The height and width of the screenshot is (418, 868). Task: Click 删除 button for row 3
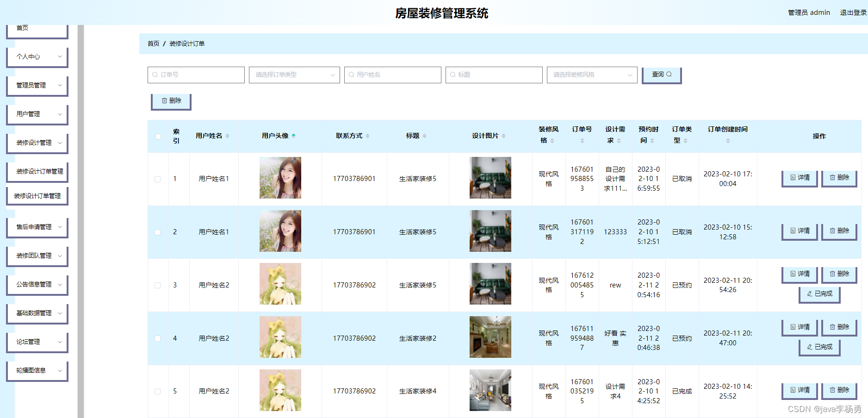[x=839, y=275]
